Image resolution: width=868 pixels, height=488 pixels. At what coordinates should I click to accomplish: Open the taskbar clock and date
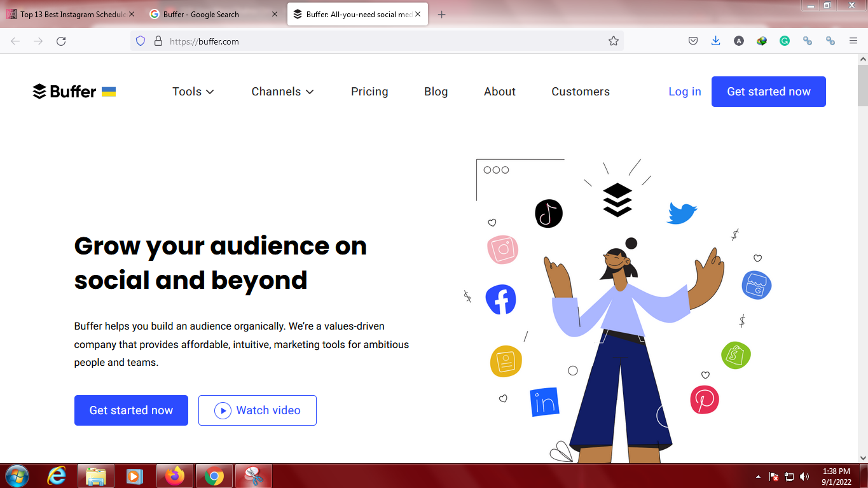click(x=836, y=477)
